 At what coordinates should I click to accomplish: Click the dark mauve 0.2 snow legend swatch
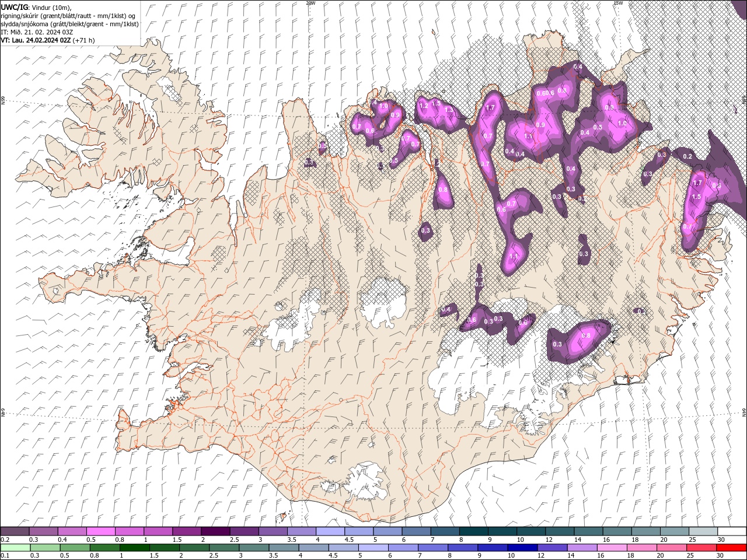tap(15, 531)
